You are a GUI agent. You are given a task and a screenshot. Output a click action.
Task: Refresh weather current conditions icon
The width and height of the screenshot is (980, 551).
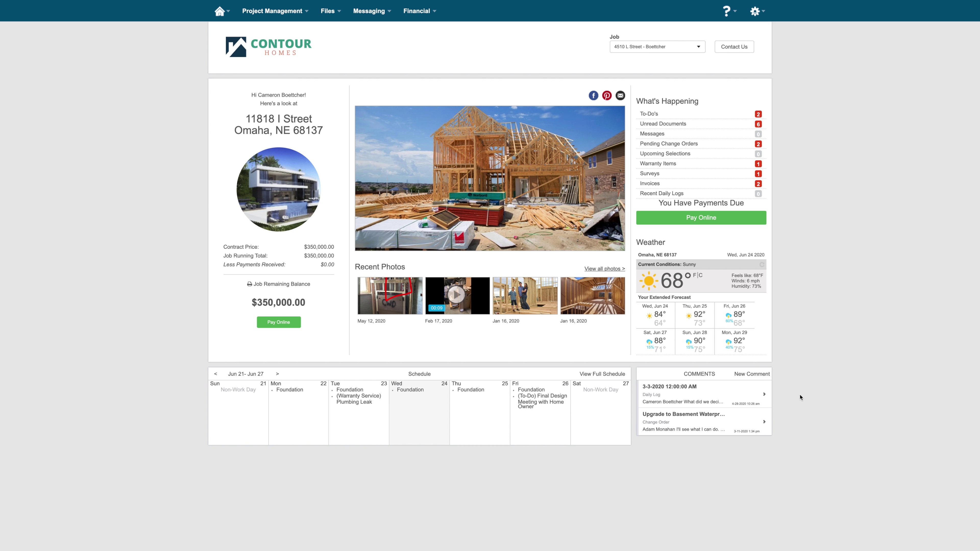tap(762, 265)
